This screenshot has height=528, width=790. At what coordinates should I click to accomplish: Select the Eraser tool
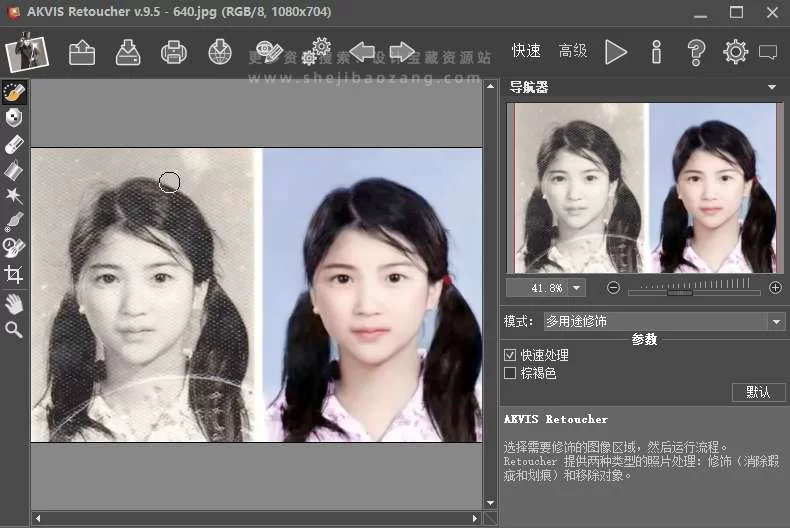[14, 144]
